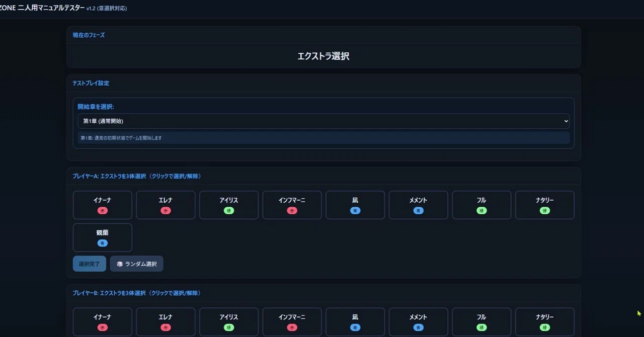The height and width of the screenshot is (337, 644).
Task: Select ナタリー card in Player B section
Action: [545, 322]
